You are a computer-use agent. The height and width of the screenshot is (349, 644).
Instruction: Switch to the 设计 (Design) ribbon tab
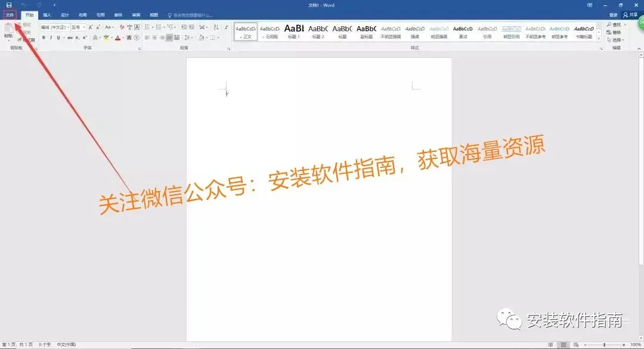point(65,15)
